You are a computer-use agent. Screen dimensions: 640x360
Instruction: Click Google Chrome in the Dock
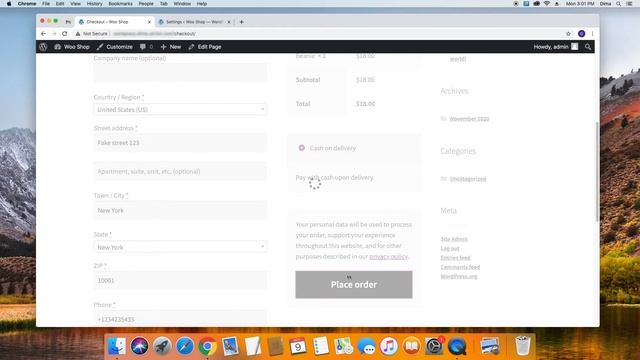coord(207,346)
